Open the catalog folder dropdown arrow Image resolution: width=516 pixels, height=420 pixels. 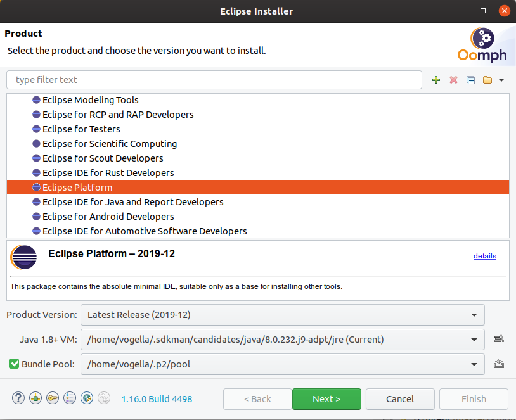(501, 80)
